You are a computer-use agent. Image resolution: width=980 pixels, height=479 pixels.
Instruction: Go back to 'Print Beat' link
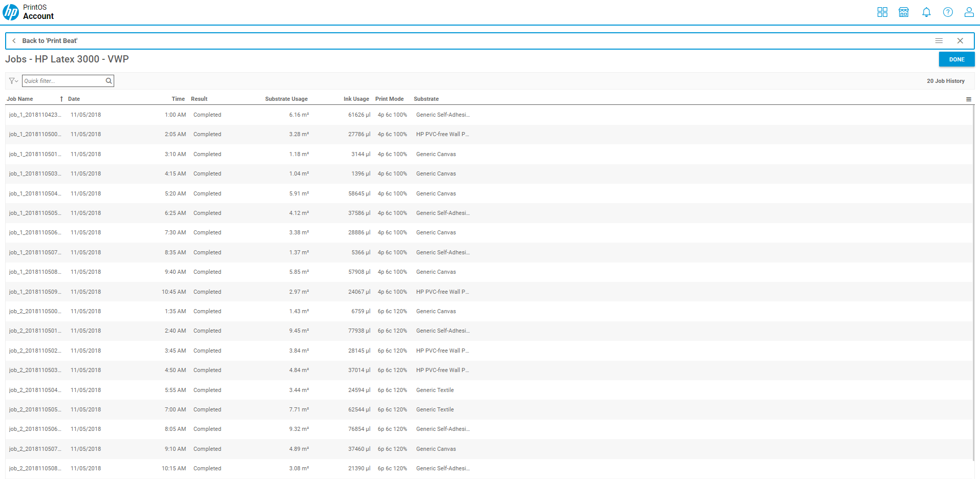[x=50, y=41]
